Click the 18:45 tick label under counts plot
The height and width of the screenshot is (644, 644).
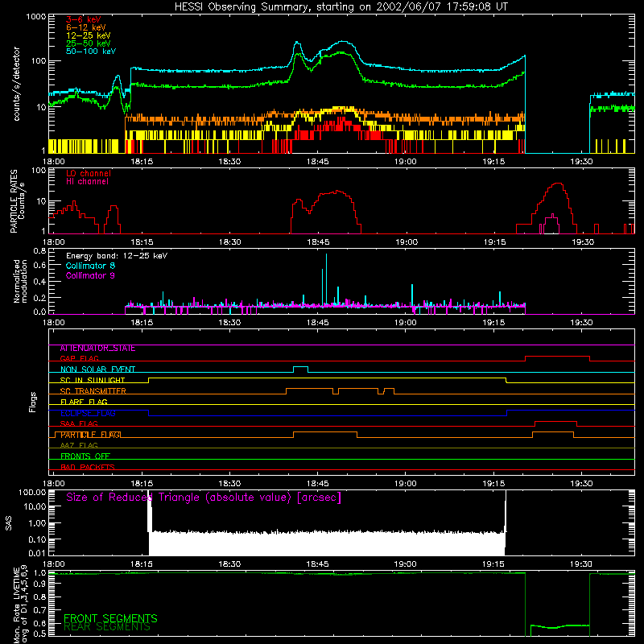[x=317, y=162]
